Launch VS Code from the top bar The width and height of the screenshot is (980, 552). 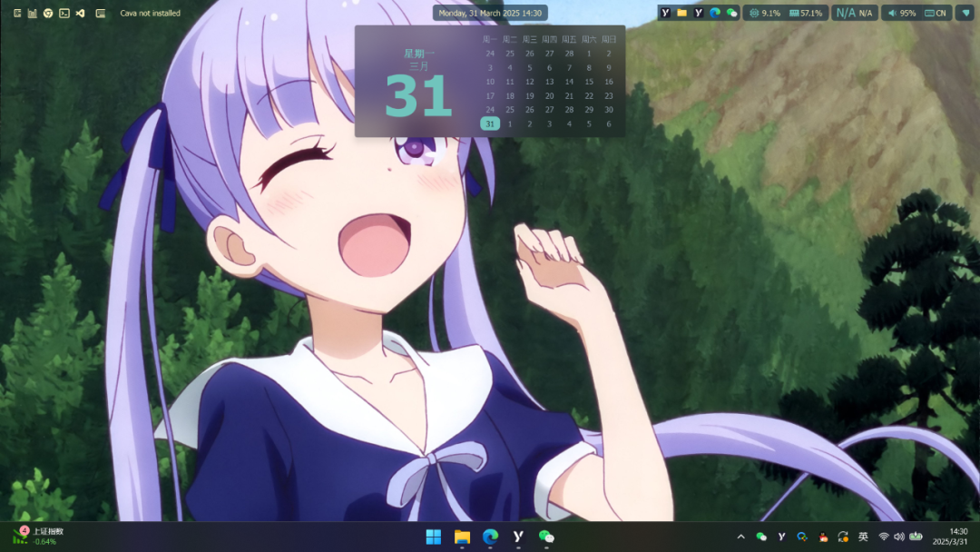pos(80,14)
